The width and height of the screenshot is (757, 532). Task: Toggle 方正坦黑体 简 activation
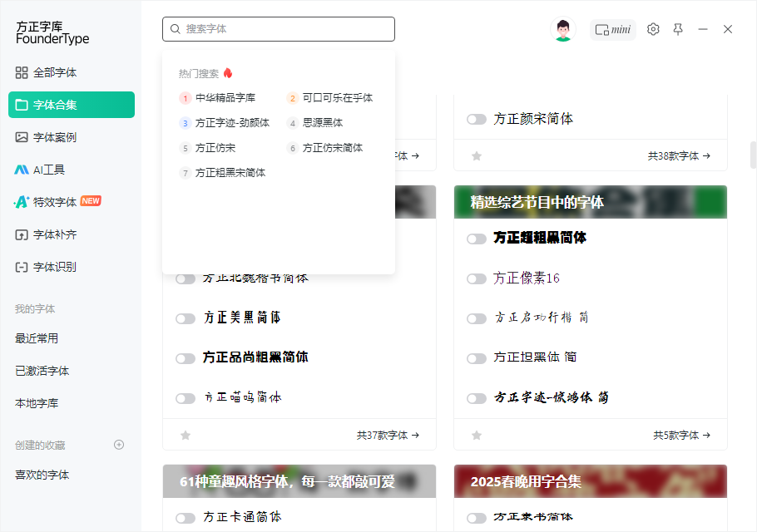coord(477,358)
